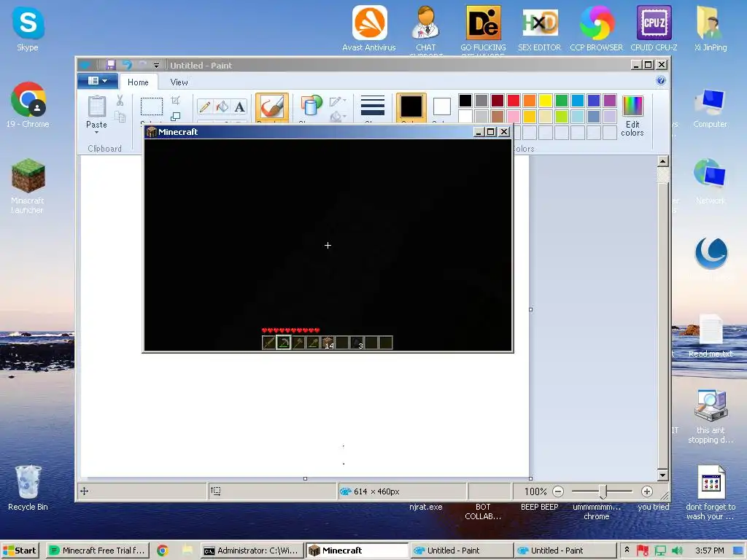Screen dimensions: 747x560
Task: Click the Cut scissors icon
Action: pyautogui.click(x=120, y=101)
